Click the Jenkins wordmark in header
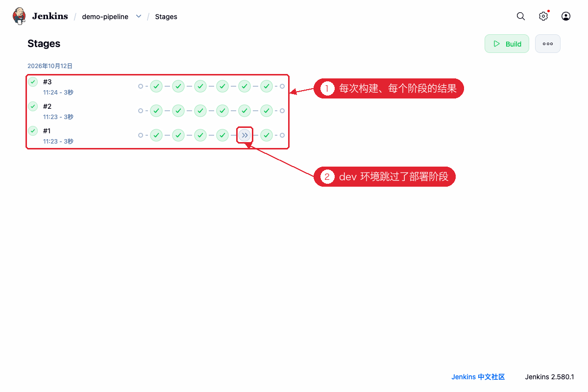Image resolution: width=588 pixels, height=392 pixels. [50, 16]
